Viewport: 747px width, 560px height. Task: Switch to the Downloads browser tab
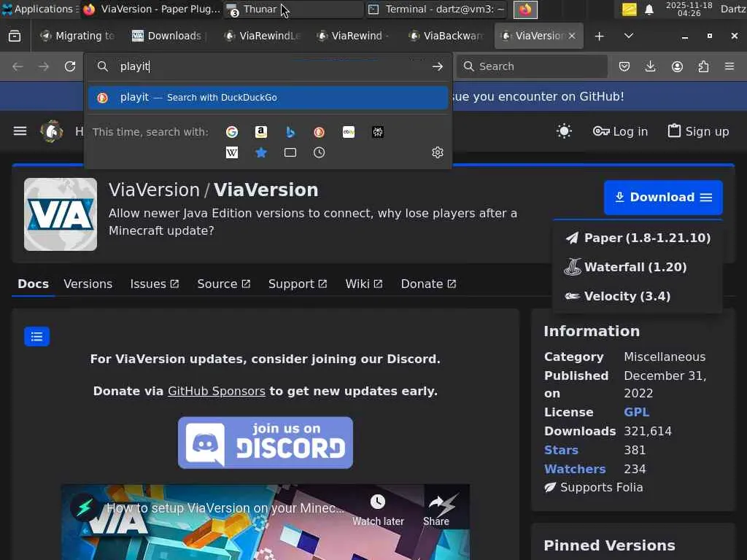coord(168,36)
